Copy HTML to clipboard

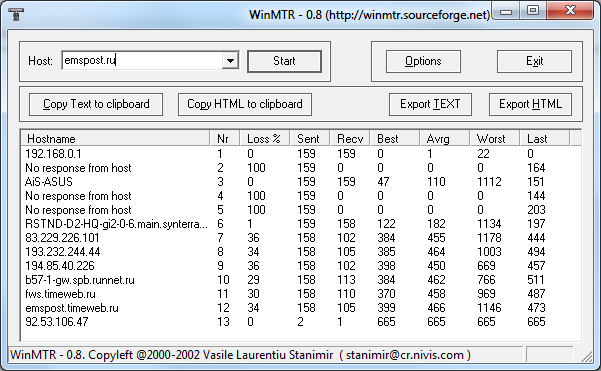[245, 104]
